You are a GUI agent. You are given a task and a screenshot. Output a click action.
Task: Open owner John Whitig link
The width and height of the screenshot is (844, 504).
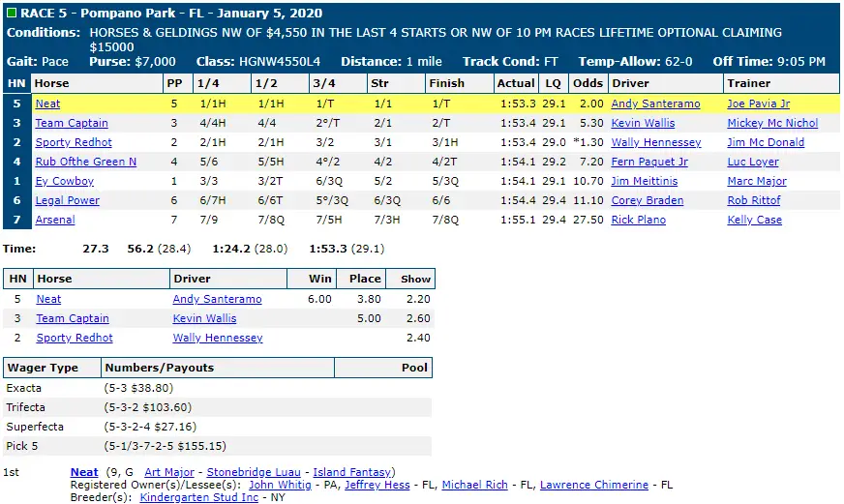click(x=280, y=486)
